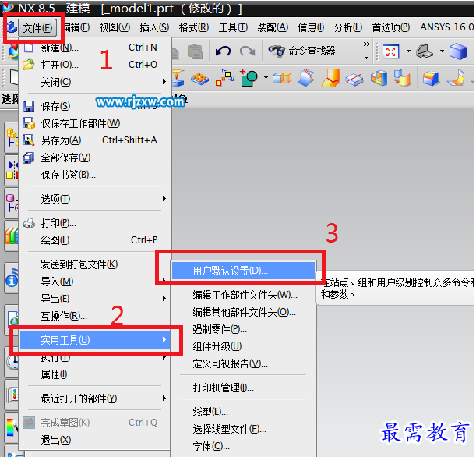Viewport: 476px width, 457px height.
Task: Choose 保存(S) in File menu
Action: 95,106
